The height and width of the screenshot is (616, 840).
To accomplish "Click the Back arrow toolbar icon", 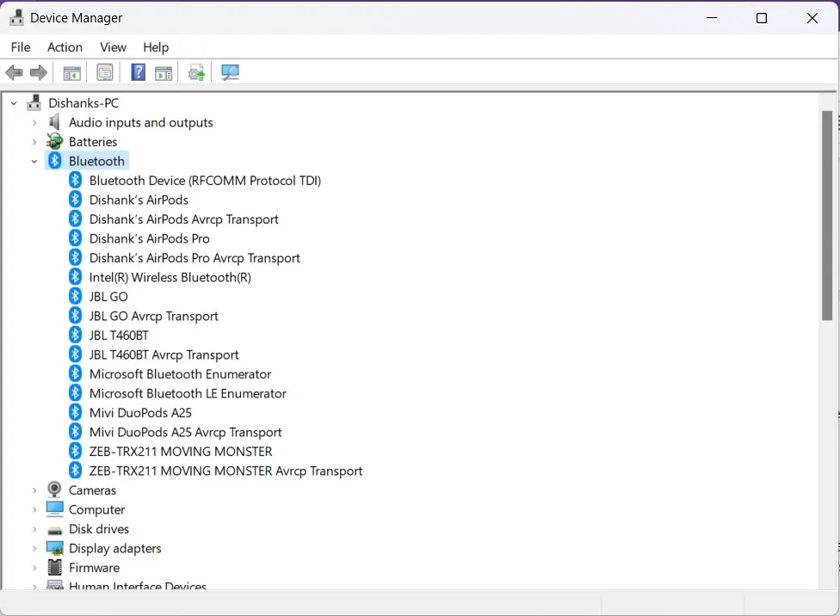I will tap(14, 72).
